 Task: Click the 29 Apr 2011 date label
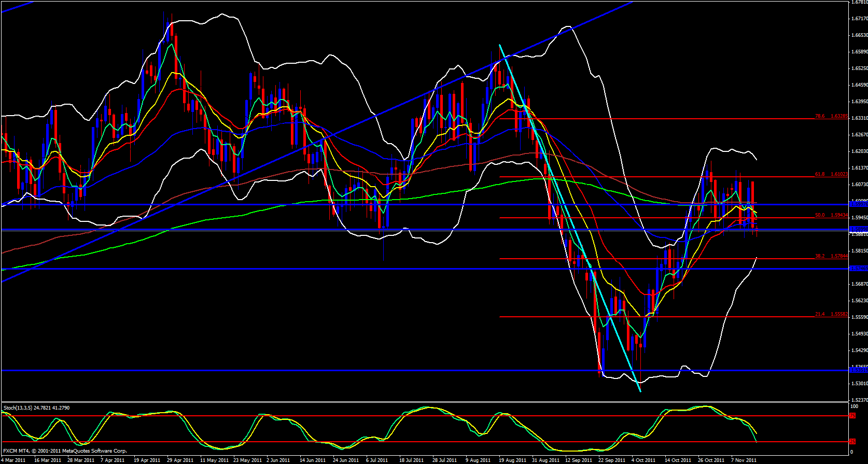pyautogui.click(x=180, y=460)
